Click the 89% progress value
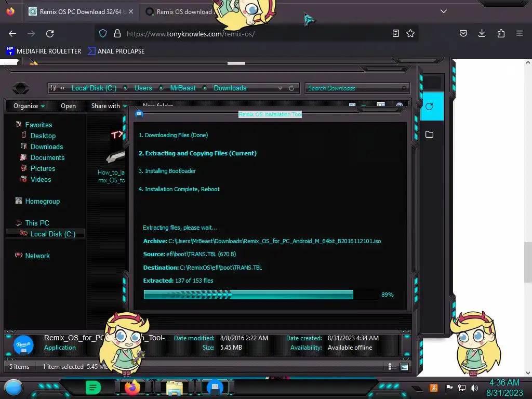 point(387,295)
